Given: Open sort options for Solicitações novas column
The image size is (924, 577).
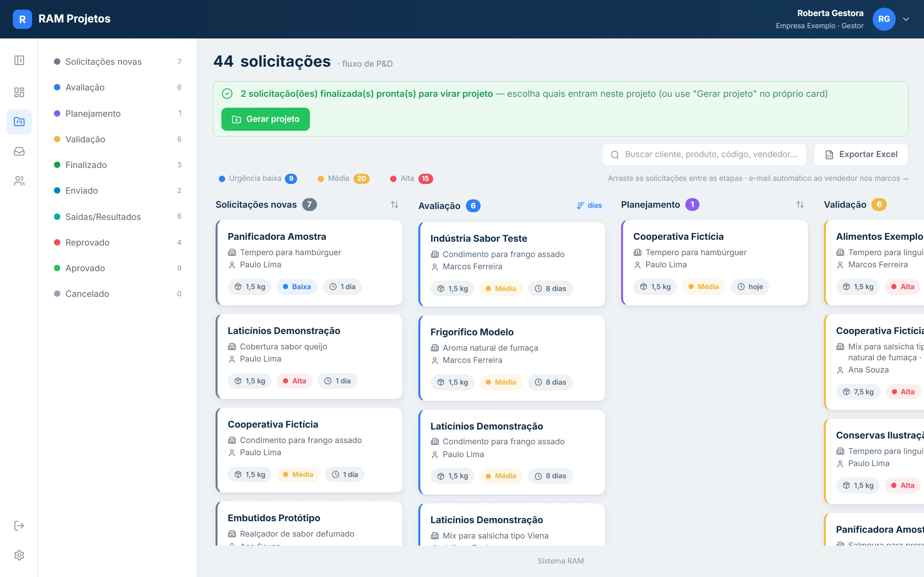Looking at the screenshot, I should coord(394,205).
